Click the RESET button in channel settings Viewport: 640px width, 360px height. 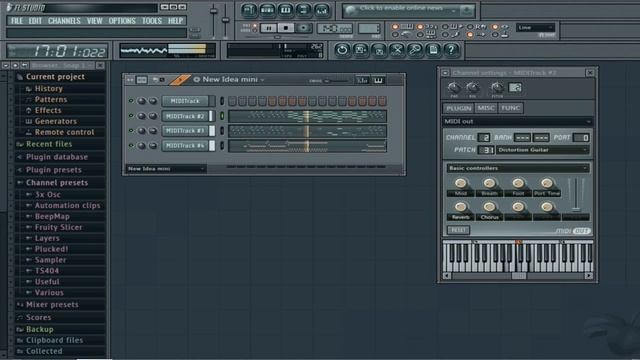(458, 230)
